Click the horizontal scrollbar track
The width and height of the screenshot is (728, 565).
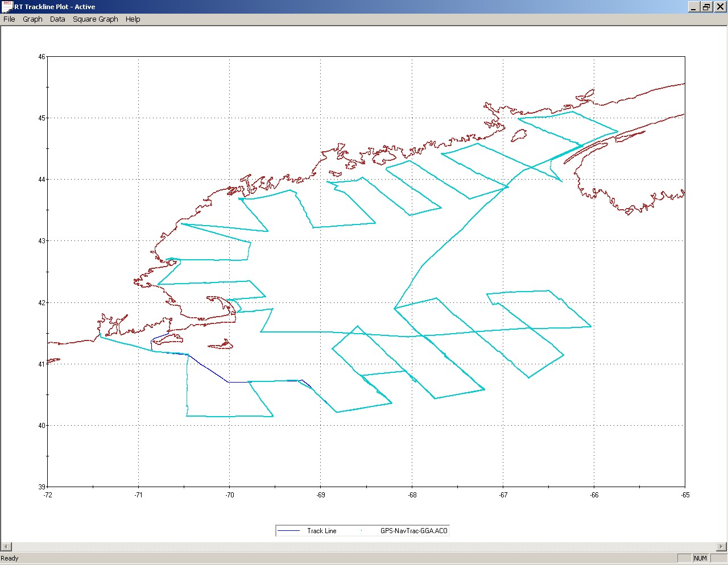(364, 547)
